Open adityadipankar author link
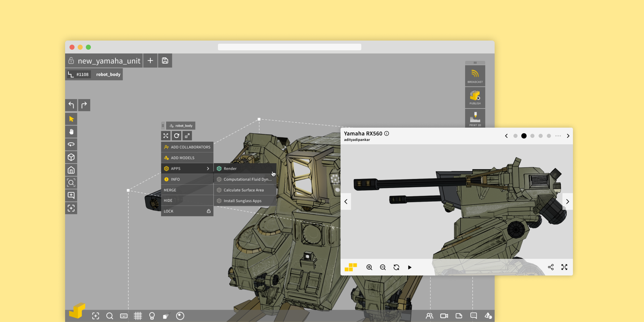644x322 pixels. pyautogui.click(x=357, y=140)
